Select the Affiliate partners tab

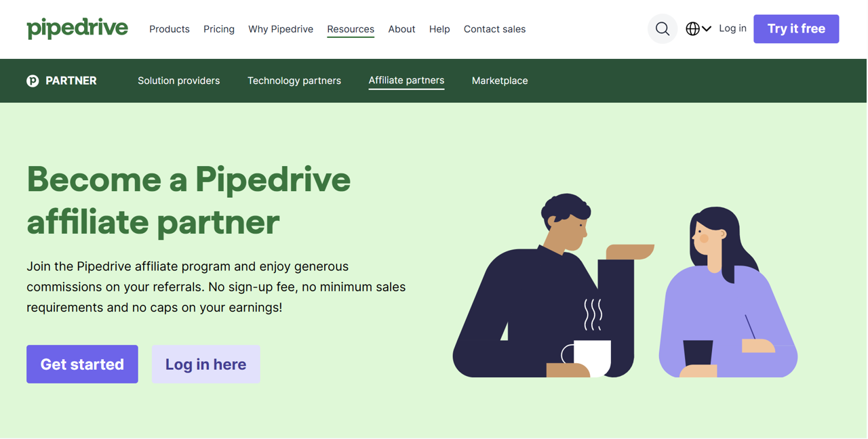coord(406,80)
